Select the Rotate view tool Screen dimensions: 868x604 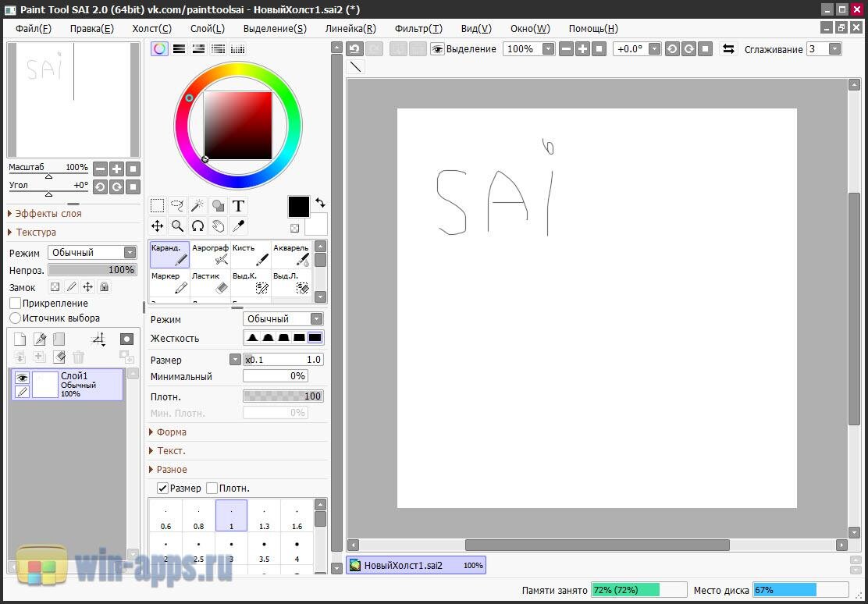click(x=197, y=226)
